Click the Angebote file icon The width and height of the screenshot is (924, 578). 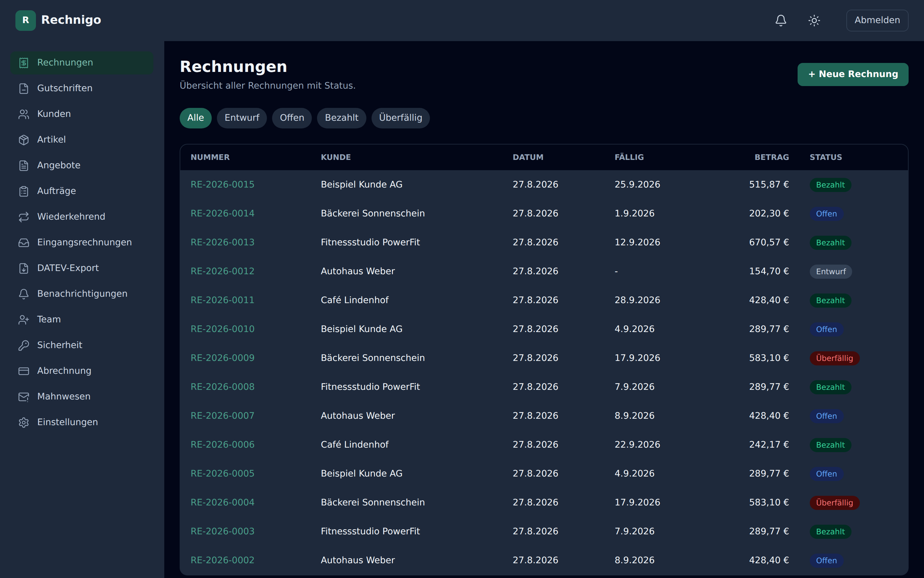pyautogui.click(x=24, y=165)
